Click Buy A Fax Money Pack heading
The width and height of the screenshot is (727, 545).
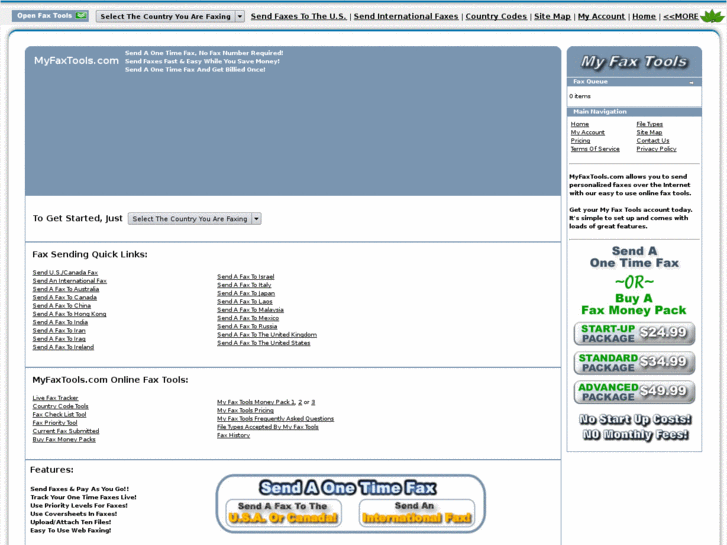pyautogui.click(x=634, y=304)
